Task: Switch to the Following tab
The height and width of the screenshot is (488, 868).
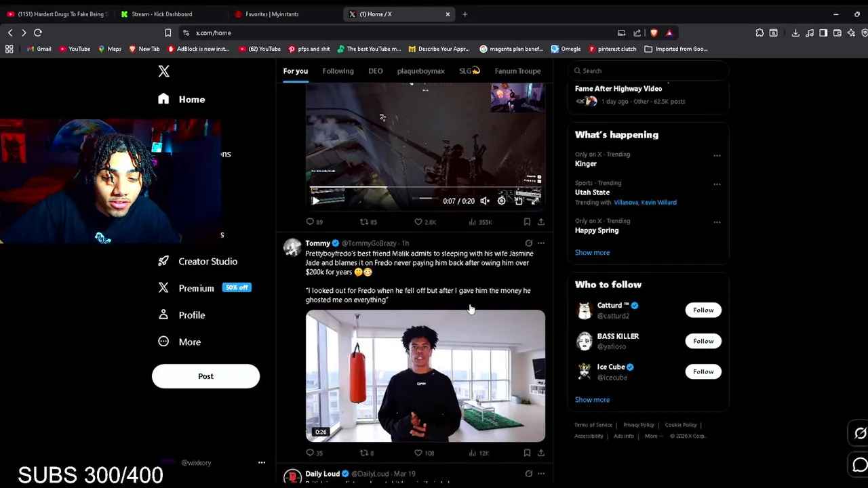Action: click(338, 70)
